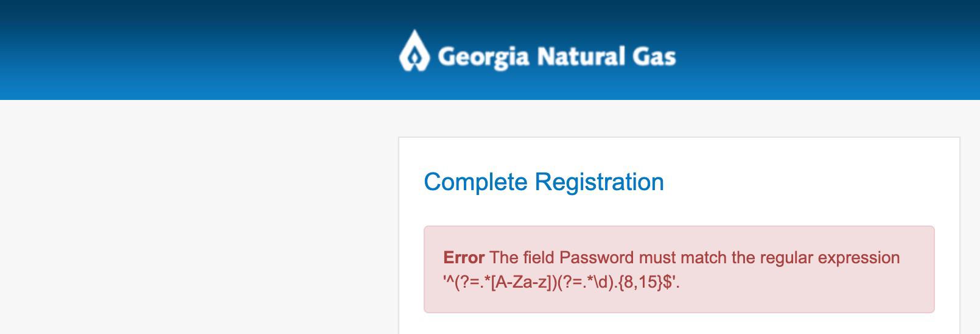Image resolution: width=980 pixels, height=334 pixels.
Task: Click the word Complete in the heading
Action: [x=475, y=182]
